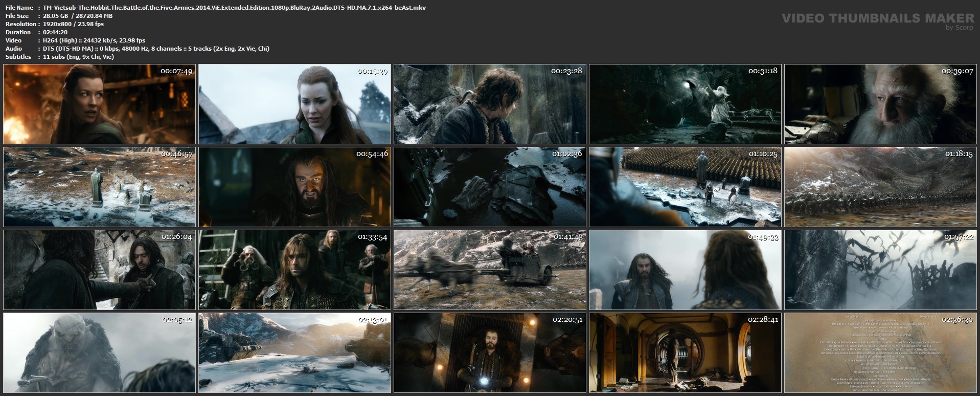The width and height of the screenshot is (980, 396).
Task: Select the thumbnail stamped 01:26:04
Action: (99, 270)
